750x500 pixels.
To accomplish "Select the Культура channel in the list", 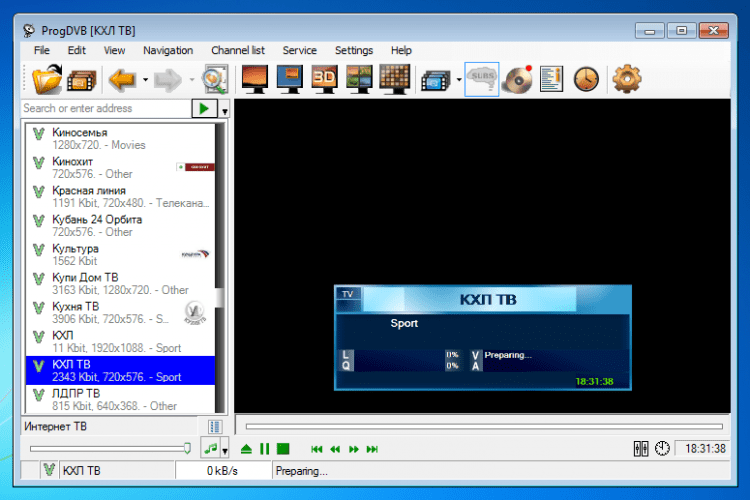I will tap(75, 248).
